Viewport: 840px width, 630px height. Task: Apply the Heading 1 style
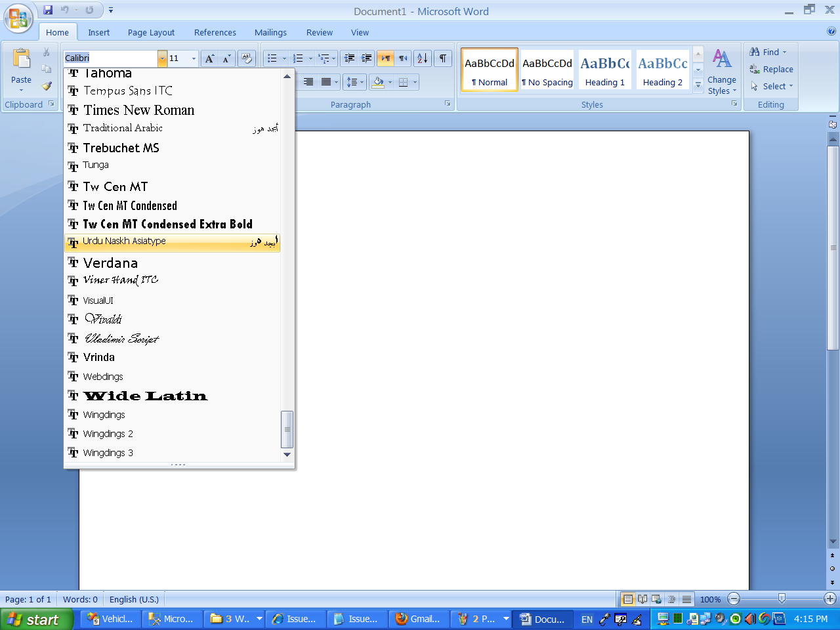[605, 70]
